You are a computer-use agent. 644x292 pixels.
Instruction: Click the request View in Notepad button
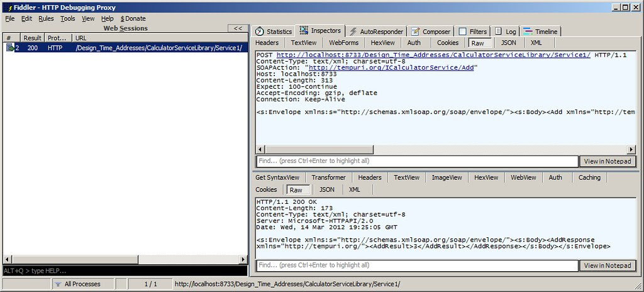608,161
